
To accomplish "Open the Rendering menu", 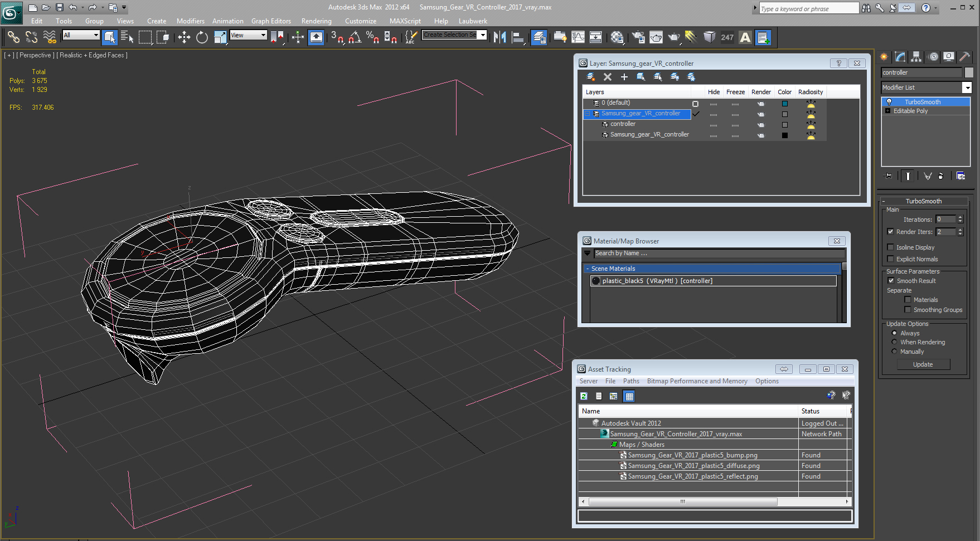I will 316,21.
